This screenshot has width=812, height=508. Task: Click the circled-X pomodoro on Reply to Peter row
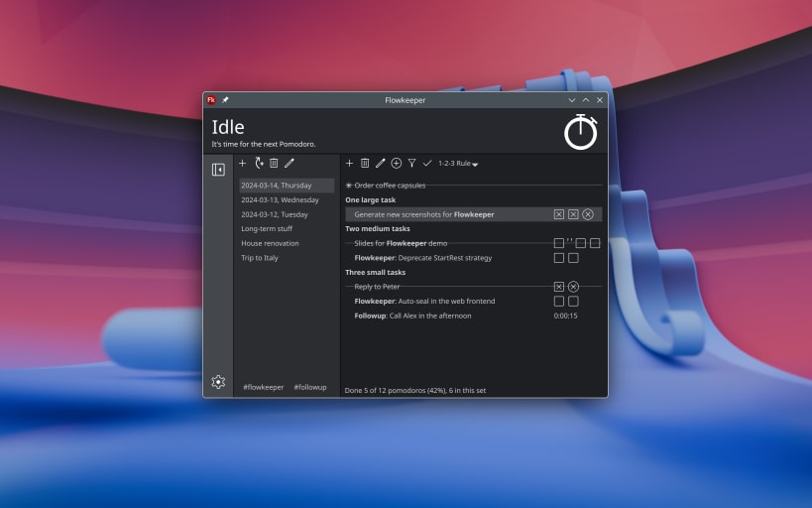(x=573, y=287)
